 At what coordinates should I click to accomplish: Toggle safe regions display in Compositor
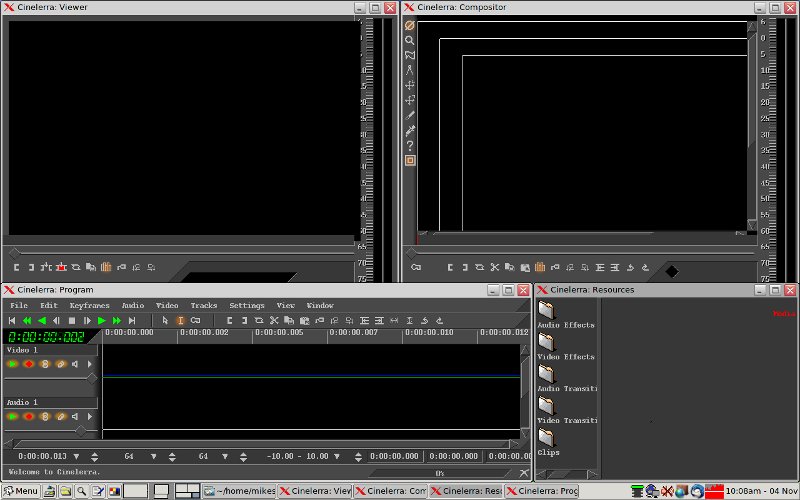409,161
